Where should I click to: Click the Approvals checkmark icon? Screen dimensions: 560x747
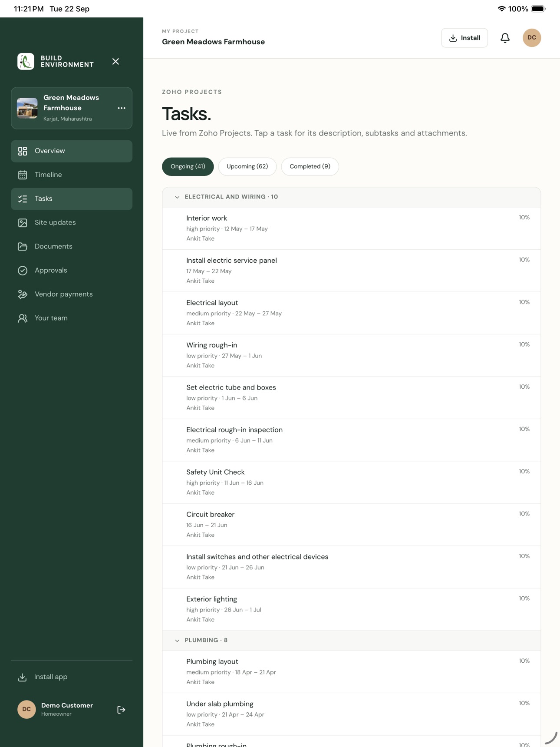click(x=23, y=271)
